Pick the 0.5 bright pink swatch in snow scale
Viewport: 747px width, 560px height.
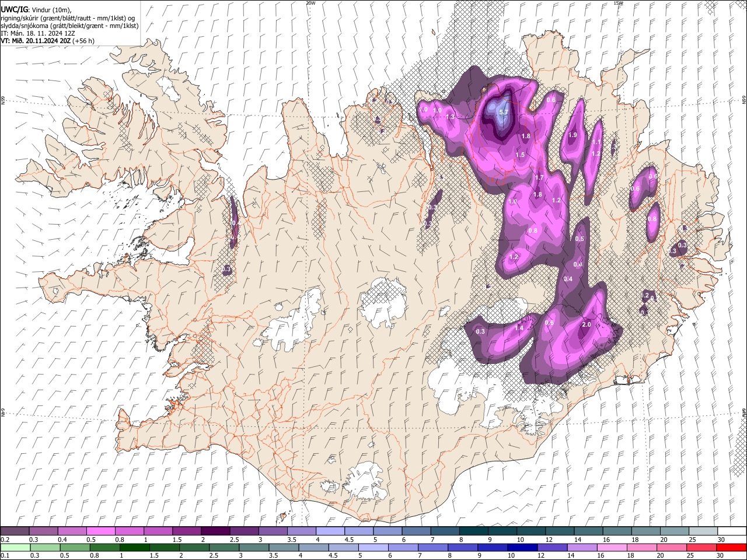[x=101, y=531]
